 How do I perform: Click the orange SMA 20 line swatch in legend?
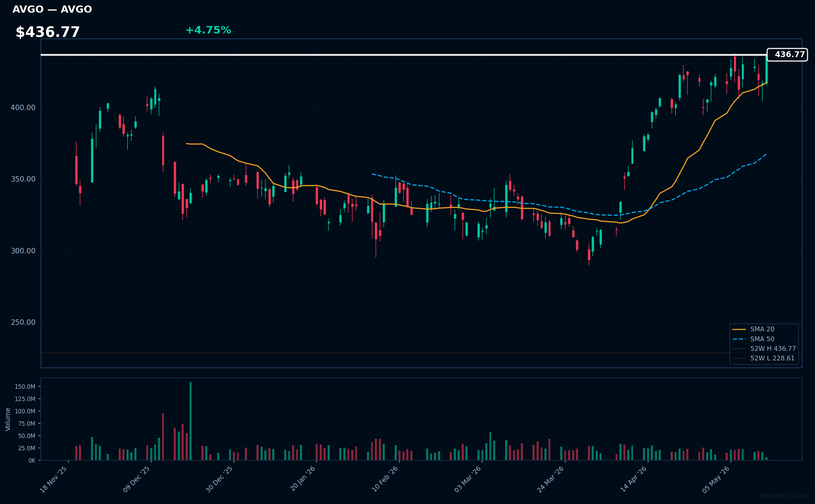739,329
